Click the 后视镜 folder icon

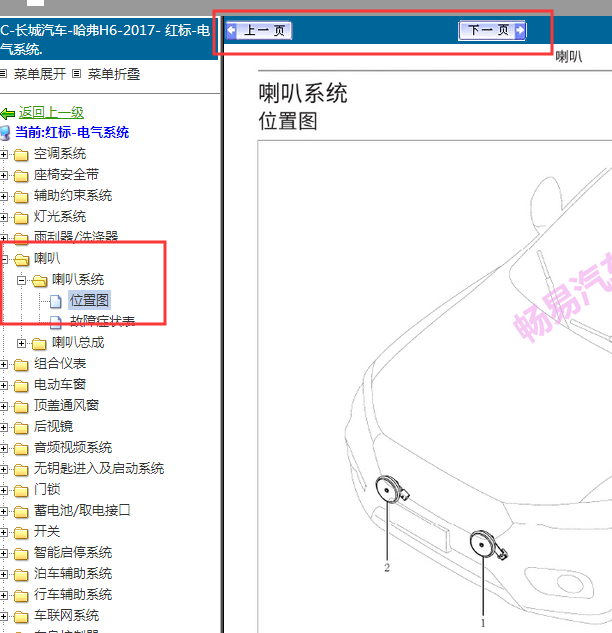[x=21, y=428]
